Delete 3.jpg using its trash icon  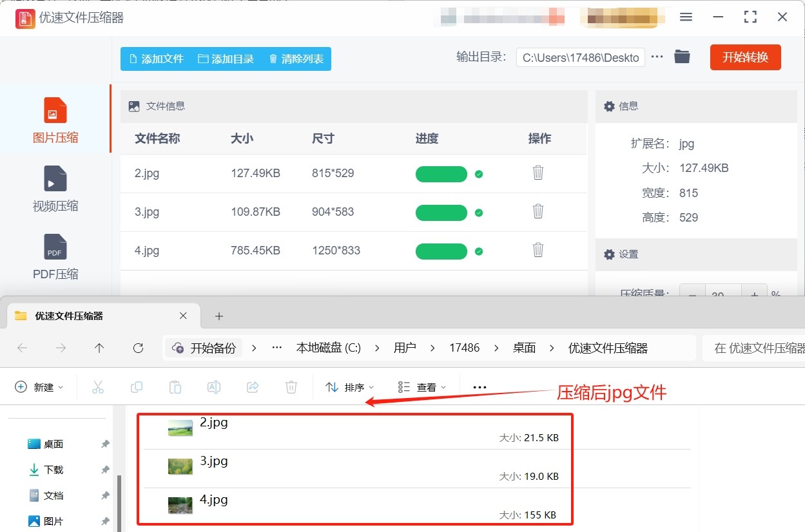coord(538,211)
